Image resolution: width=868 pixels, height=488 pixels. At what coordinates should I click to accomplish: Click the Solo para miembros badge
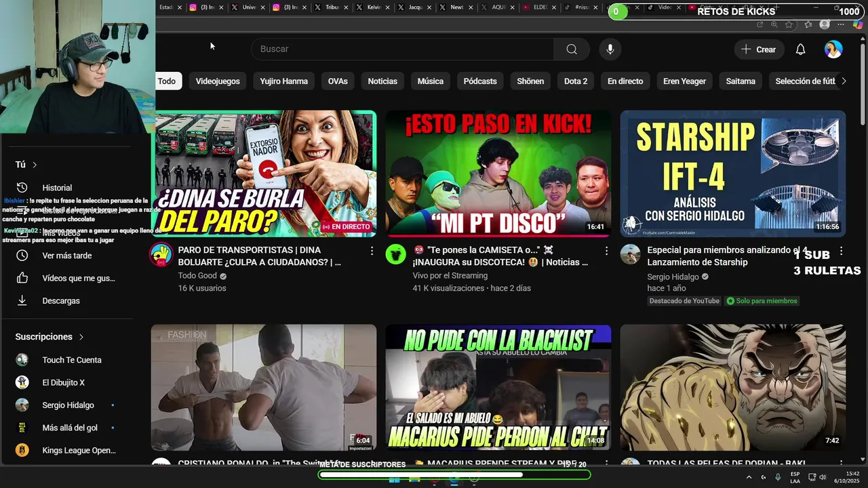tap(762, 301)
